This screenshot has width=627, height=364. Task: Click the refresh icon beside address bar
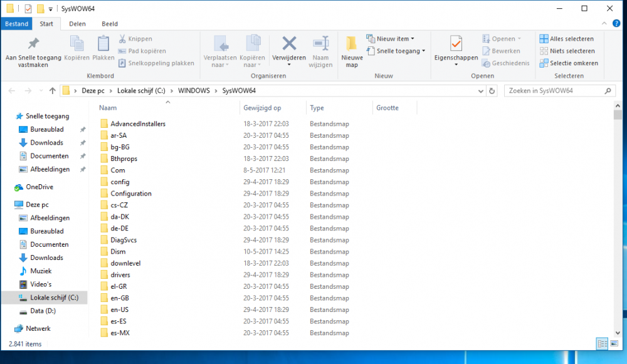pyautogui.click(x=492, y=91)
